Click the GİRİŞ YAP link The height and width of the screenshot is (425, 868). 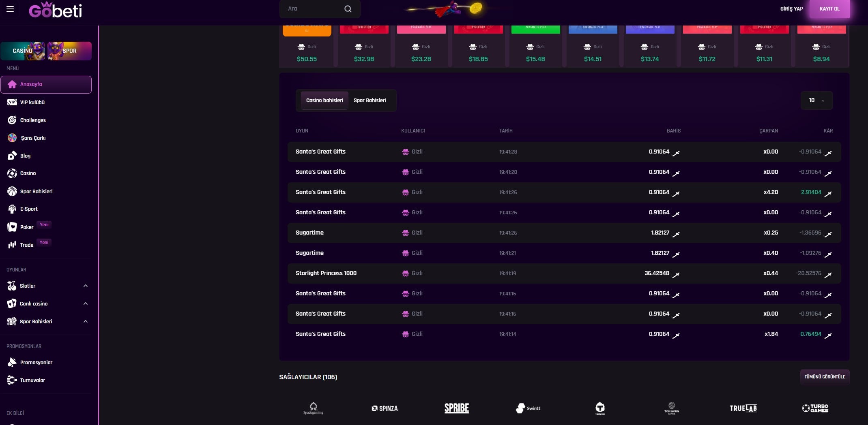point(791,9)
